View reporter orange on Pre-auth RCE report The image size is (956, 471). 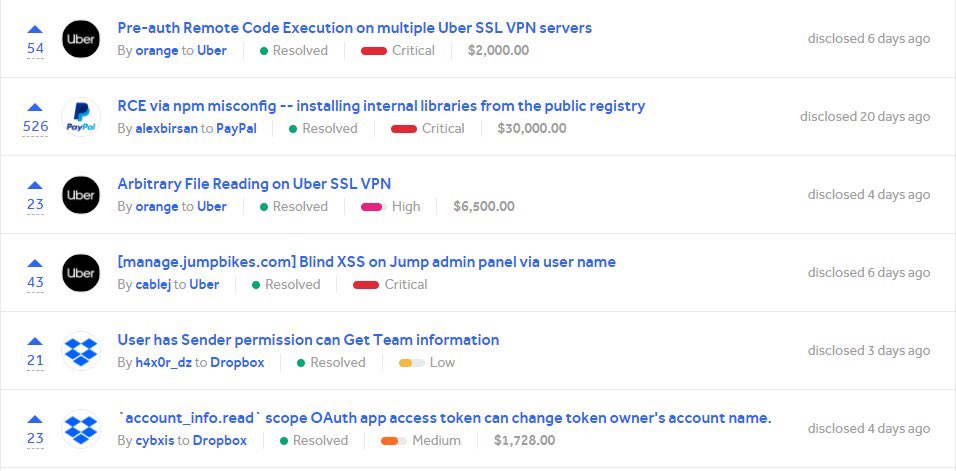157,51
